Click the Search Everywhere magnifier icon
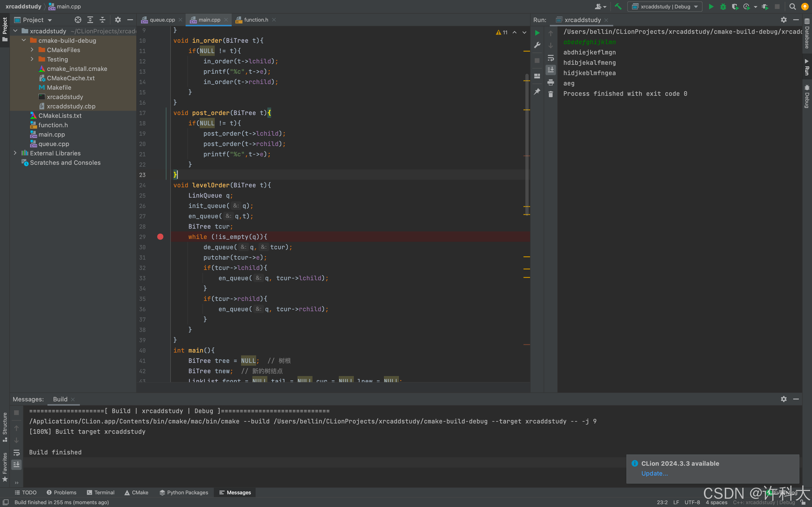Image resolution: width=812 pixels, height=507 pixels. point(792,7)
